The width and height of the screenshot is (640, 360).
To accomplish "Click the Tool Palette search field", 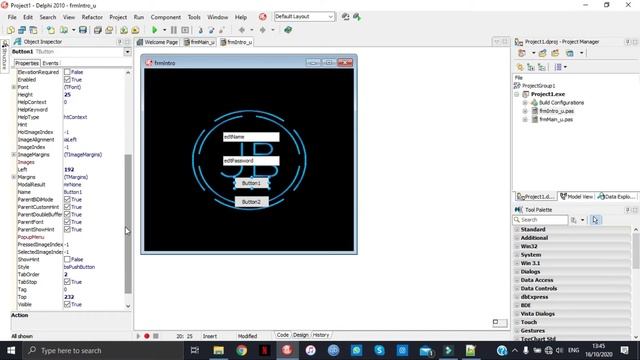I will (x=540, y=220).
